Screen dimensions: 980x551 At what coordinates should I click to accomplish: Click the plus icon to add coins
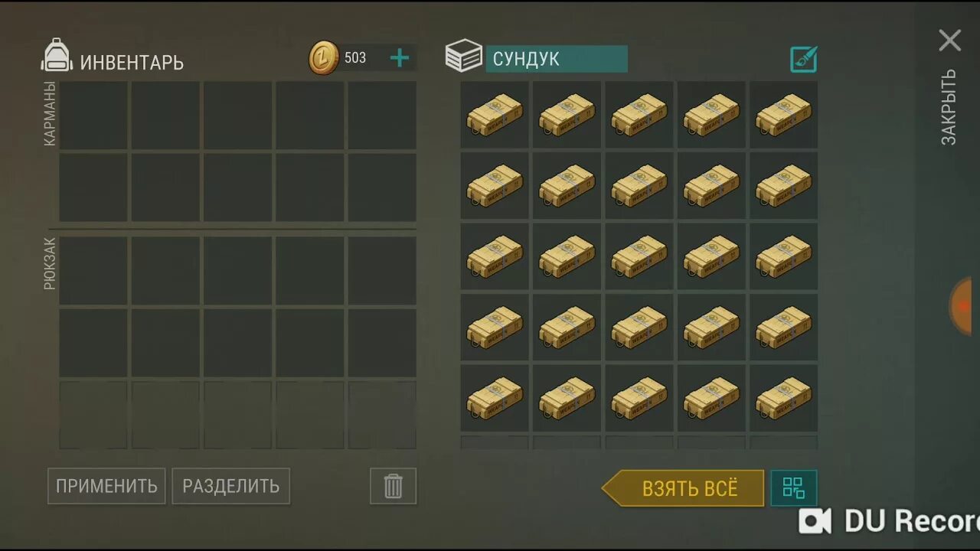click(400, 58)
